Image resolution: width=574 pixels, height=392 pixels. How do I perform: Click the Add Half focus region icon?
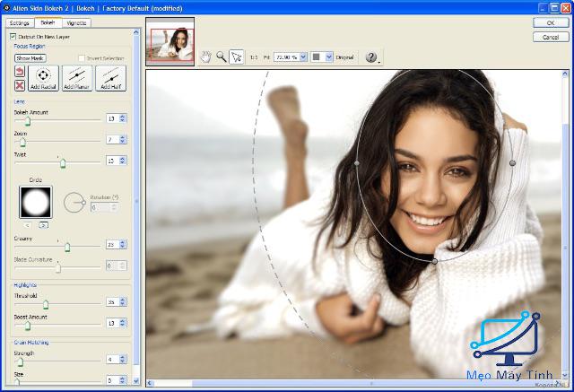(110, 78)
